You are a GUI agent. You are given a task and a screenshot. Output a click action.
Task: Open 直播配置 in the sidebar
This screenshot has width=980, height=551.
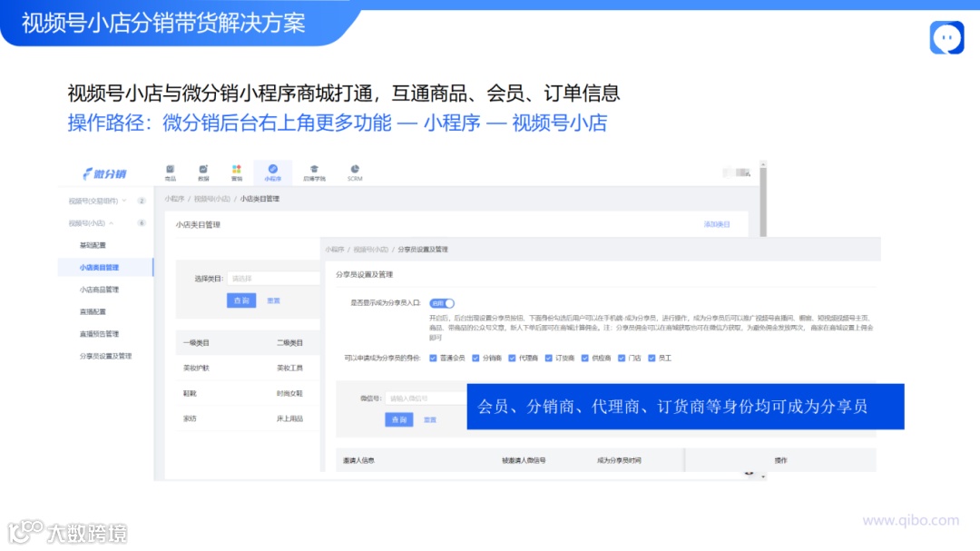click(x=93, y=311)
